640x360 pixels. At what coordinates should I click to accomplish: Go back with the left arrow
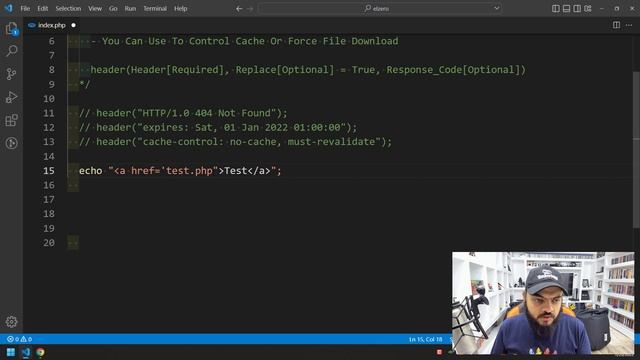[x=239, y=9]
